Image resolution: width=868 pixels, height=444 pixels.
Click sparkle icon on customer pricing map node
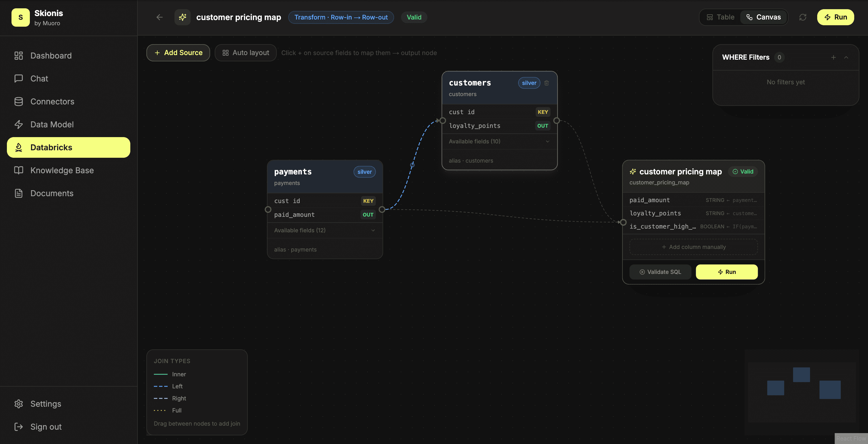633,172
